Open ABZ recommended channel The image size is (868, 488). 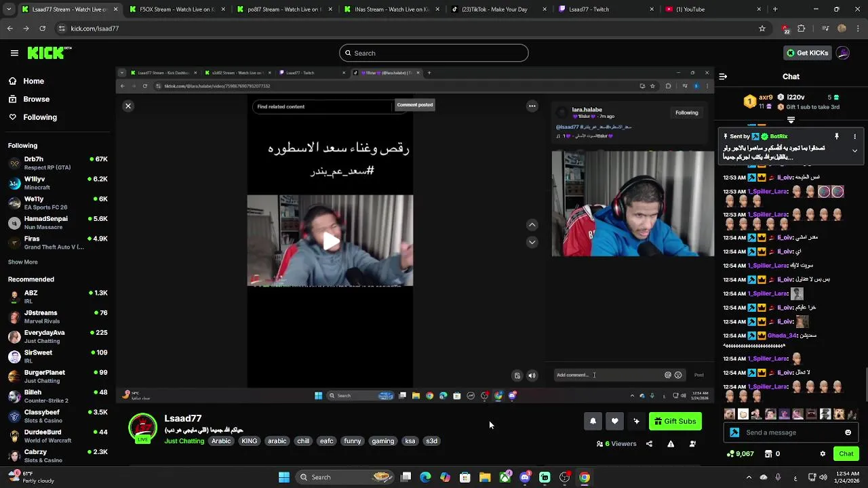[58, 297]
